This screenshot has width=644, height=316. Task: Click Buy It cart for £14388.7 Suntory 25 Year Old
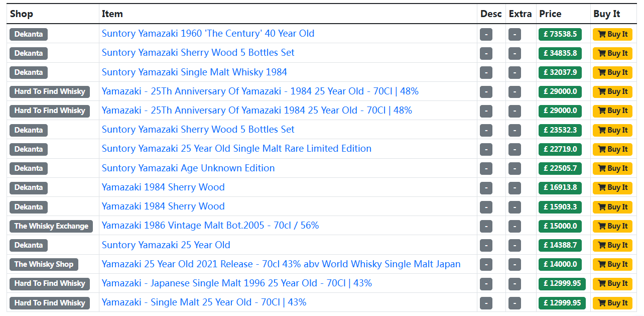(612, 245)
